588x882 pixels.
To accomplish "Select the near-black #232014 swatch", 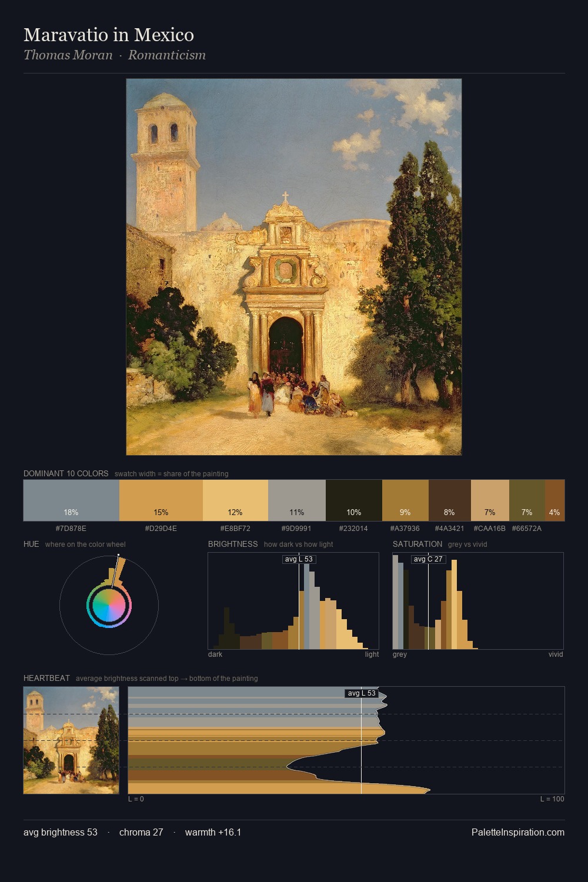I will 354,500.
